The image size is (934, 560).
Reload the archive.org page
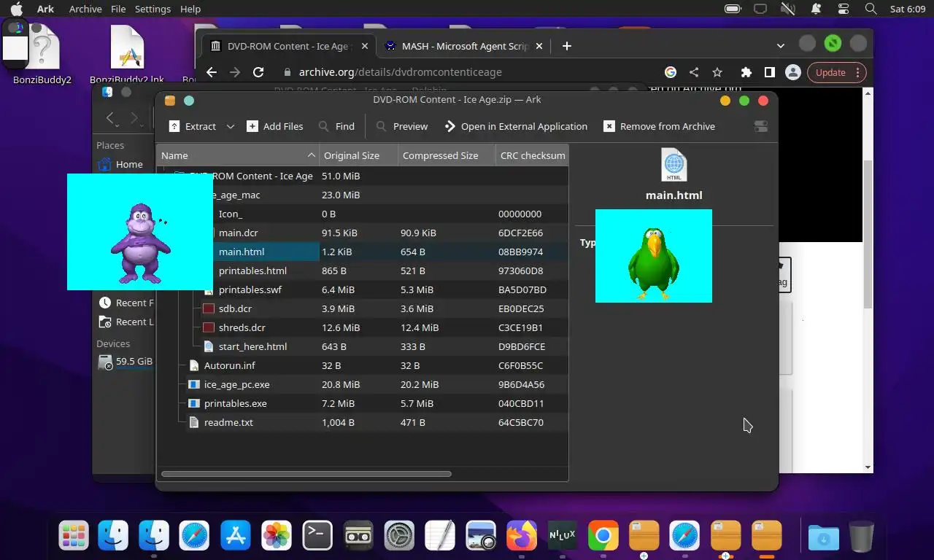point(258,72)
